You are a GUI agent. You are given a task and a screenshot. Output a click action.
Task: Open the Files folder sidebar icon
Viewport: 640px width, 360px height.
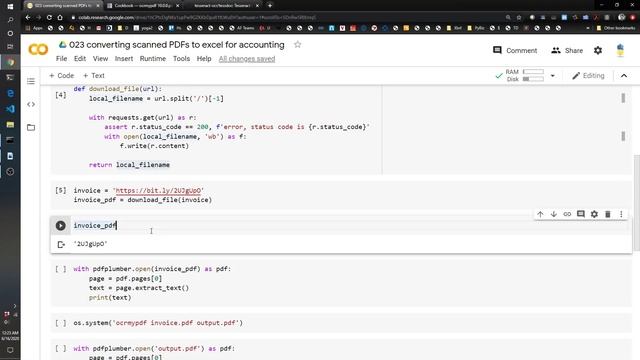pos(31,127)
